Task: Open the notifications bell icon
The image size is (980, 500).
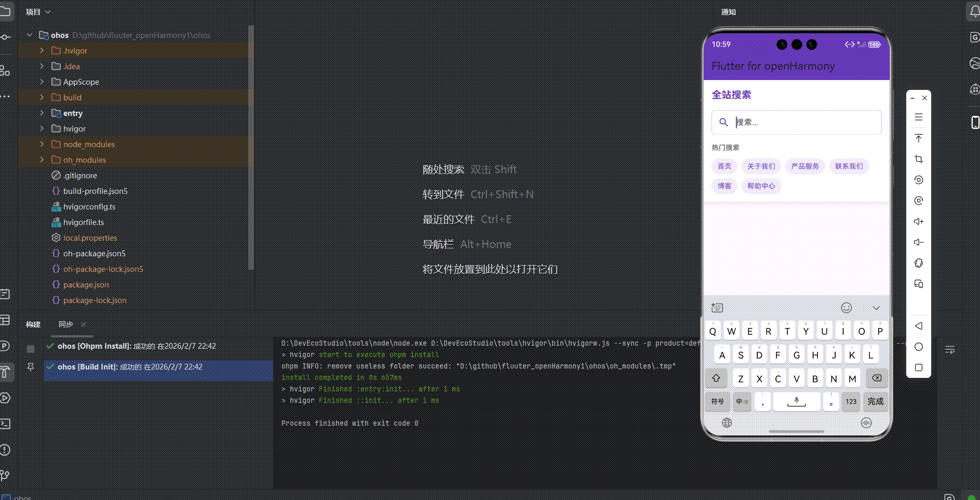Action: (974, 11)
